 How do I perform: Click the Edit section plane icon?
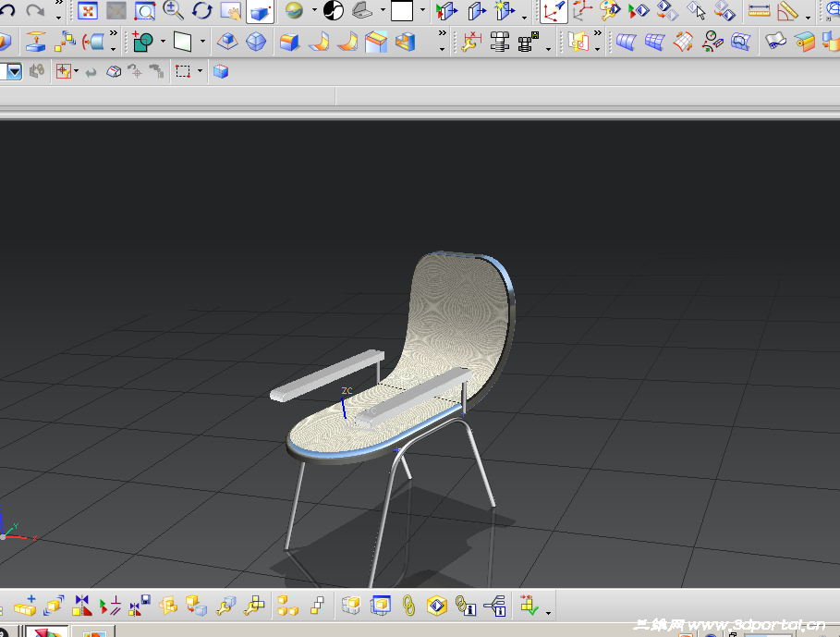pos(476,11)
